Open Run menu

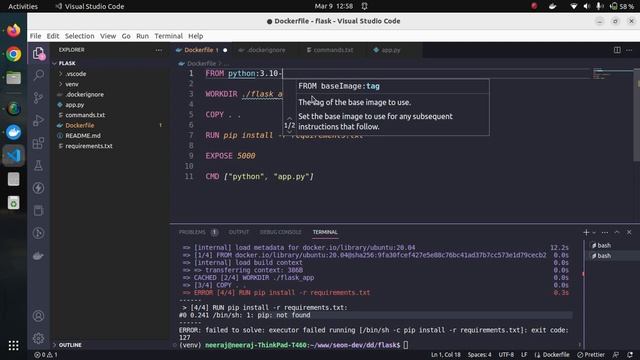tap(142, 36)
